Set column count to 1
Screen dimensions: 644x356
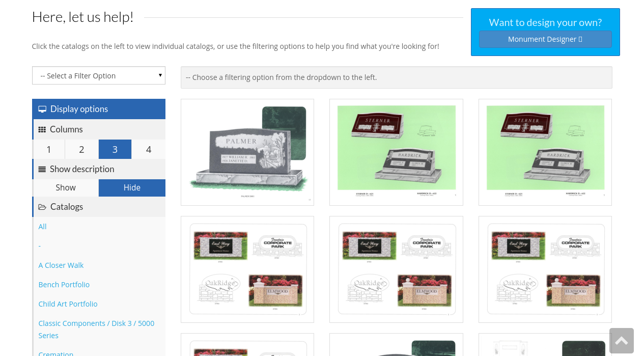tap(49, 149)
